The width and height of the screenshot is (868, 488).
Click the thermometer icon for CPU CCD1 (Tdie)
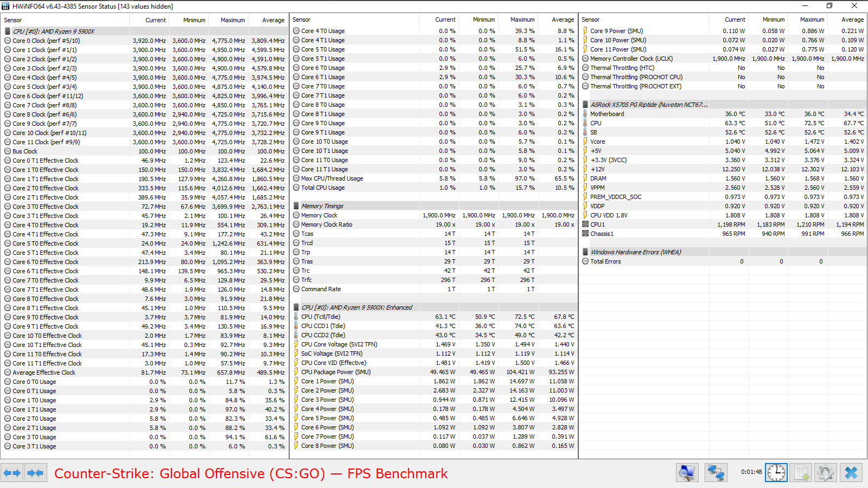pyautogui.click(x=296, y=326)
